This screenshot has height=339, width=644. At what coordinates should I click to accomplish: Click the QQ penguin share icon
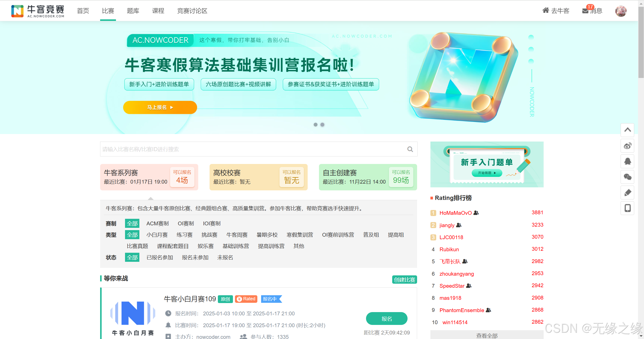pos(627,161)
